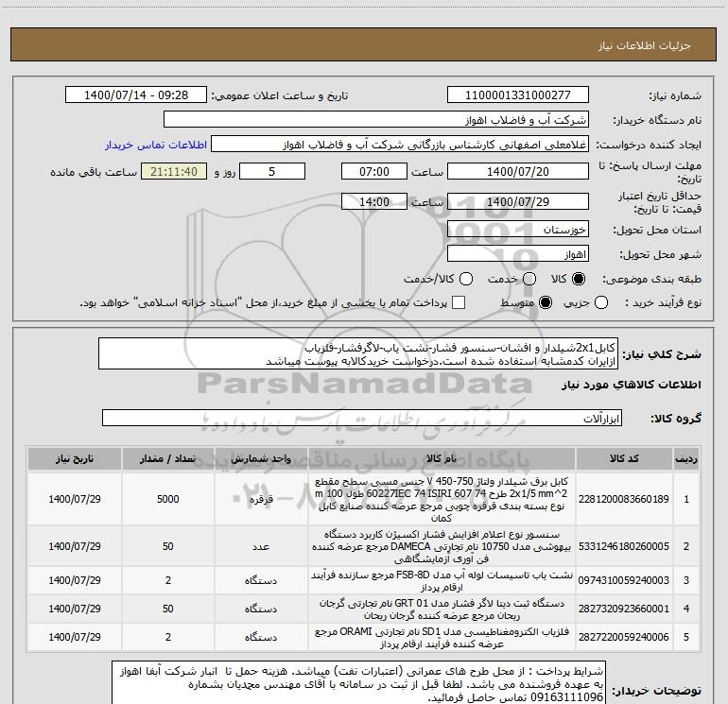Viewport: 728px width, 704px height.
Task: Click the public announcement date field 1400/07/14 - 09:28
Action: pos(136,95)
